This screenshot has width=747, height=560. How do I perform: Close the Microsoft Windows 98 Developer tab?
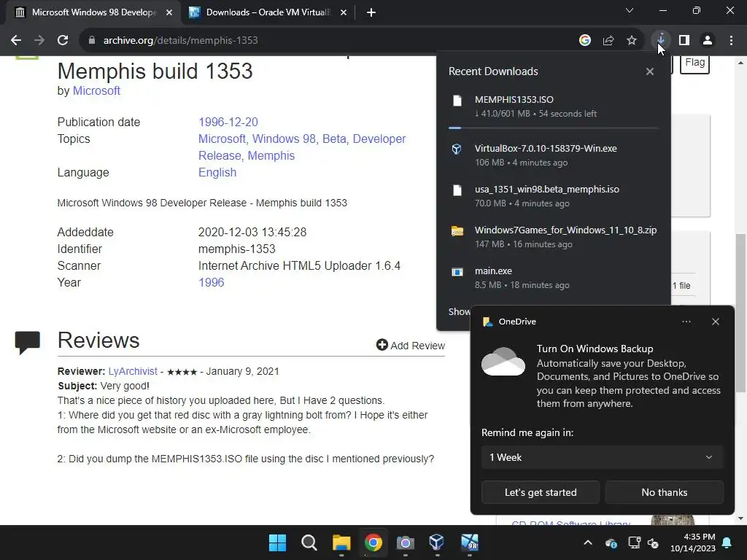pos(169,12)
